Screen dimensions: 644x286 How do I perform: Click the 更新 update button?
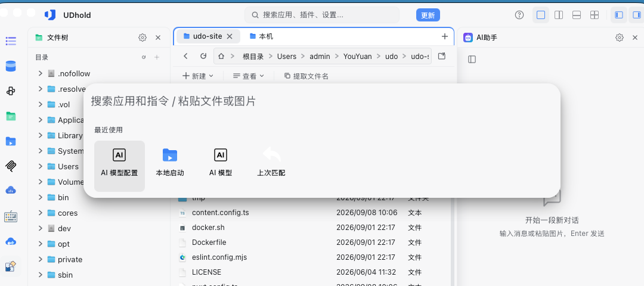pos(428,15)
